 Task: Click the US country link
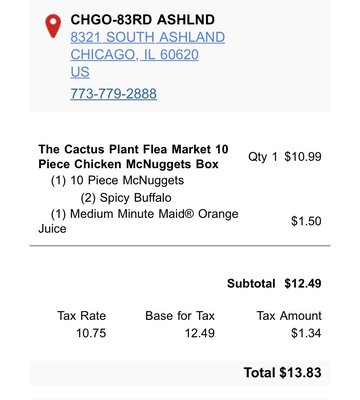(80, 72)
